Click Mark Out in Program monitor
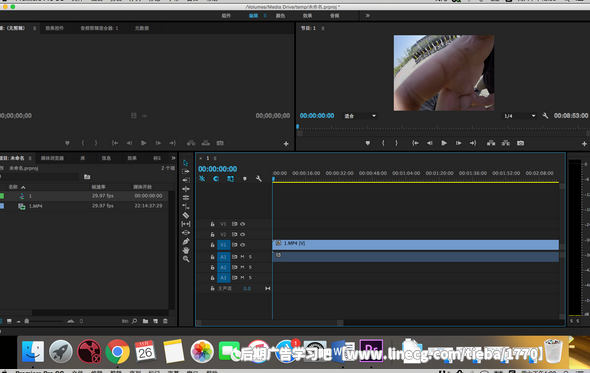The width and height of the screenshot is (590, 373). pos(396,143)
